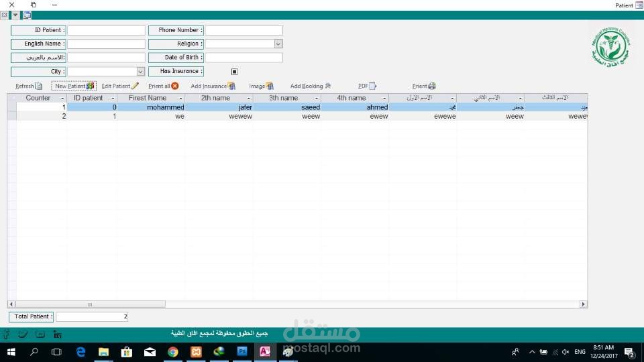Click the Add Insurance button
The image size is (644, 362).
click(213, 86)
